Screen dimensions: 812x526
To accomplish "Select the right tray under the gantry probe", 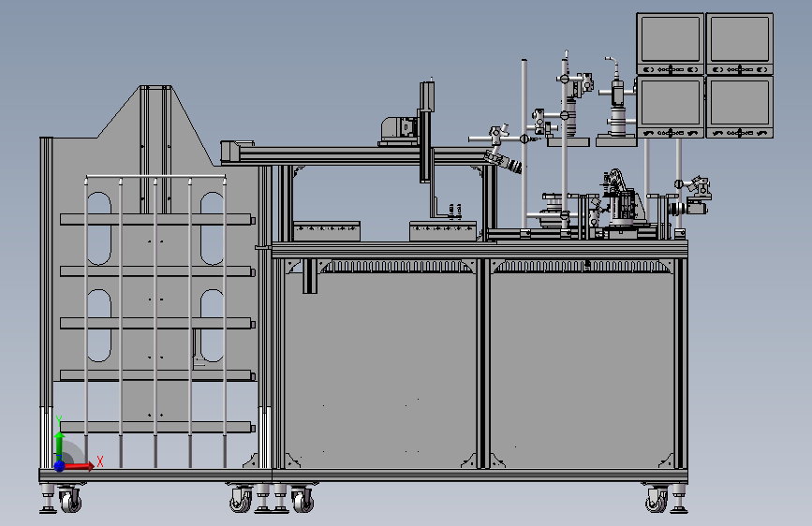I will tap(443, 231).
